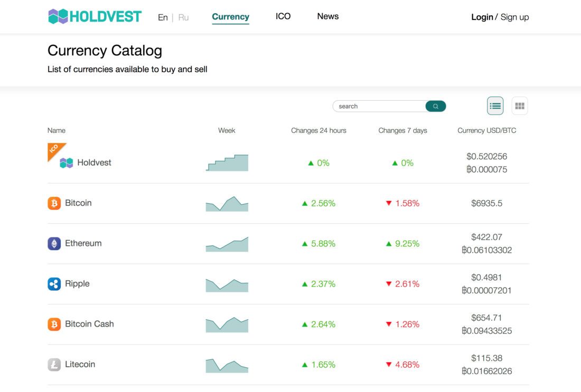581x392 pixels.
Task: Open the News tab
Action: [328, 16]
